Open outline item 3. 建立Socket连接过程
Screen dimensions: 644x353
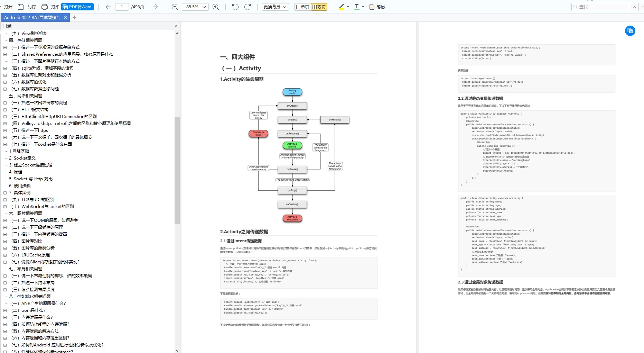coord(30,165)
